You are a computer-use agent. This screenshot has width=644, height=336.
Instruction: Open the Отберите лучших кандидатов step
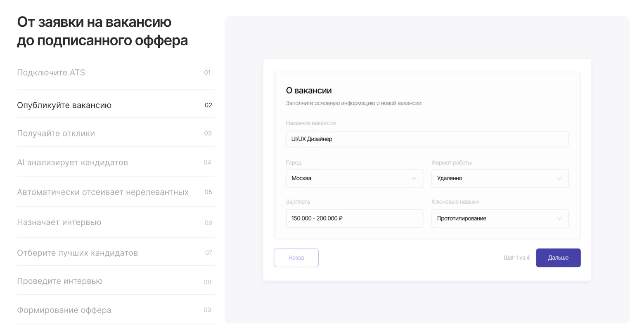(x=116, y=253)
